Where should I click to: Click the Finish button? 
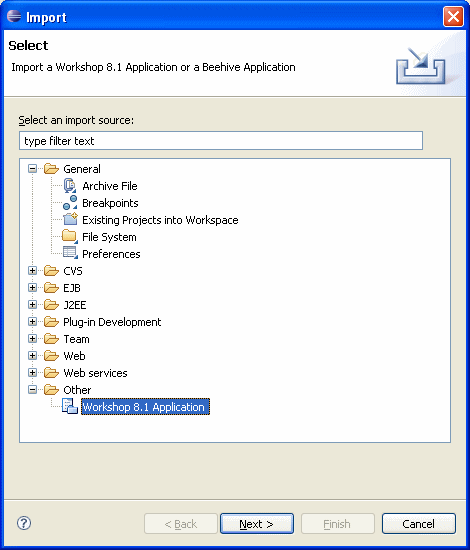337,524
